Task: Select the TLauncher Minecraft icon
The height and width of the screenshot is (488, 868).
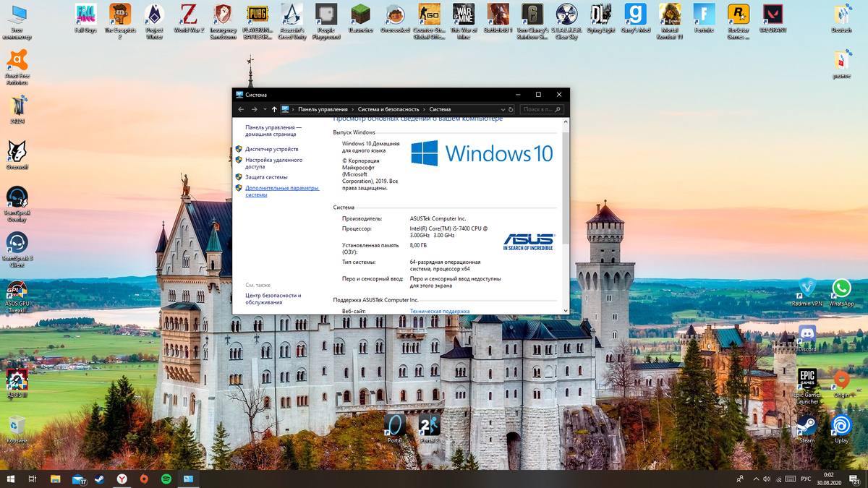Action: coord(360,18)
